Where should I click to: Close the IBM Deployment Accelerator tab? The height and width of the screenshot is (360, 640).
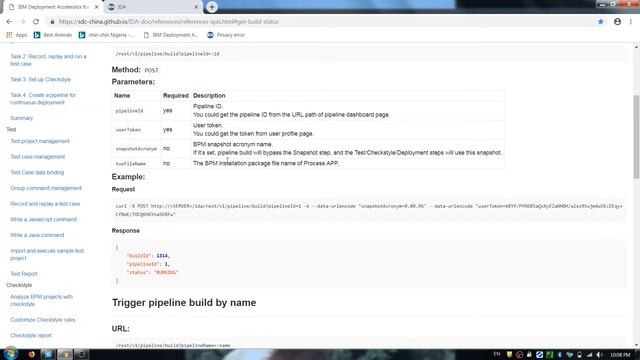pos(97,7)
